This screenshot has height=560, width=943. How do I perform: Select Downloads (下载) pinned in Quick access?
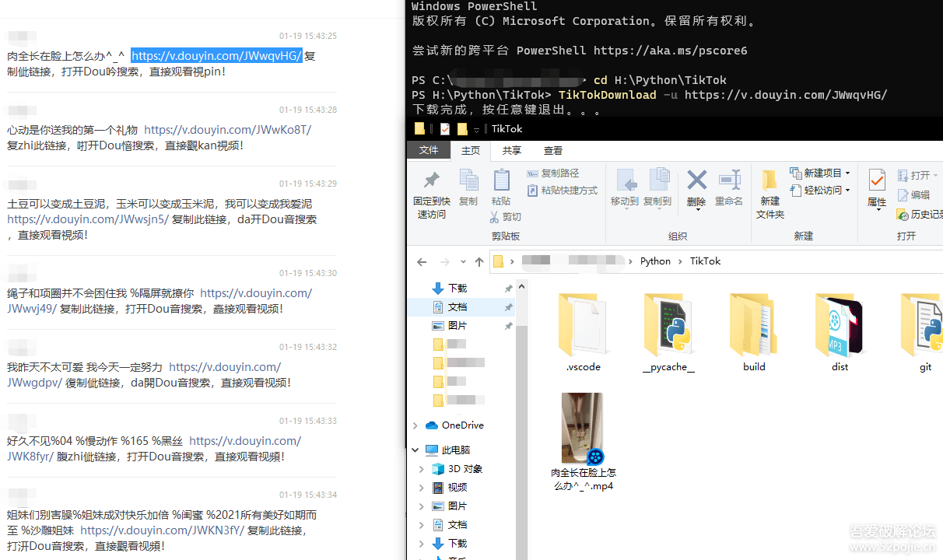(x=457, y=289)
